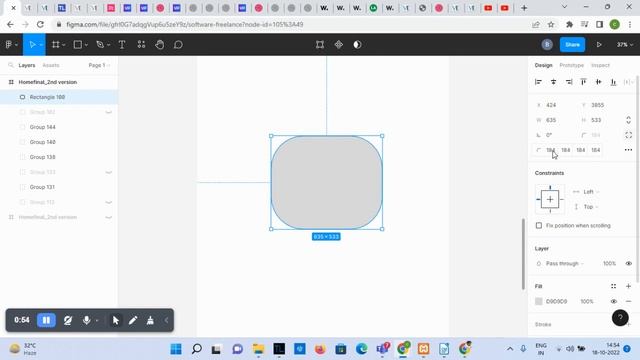Remove the fill with minus icon
Viewport: 640px width, 360px height.
point(629,301)
